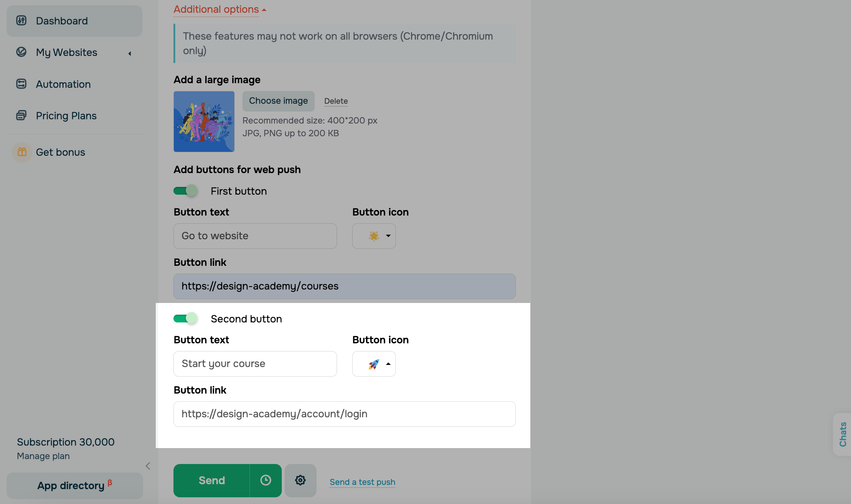851x504 pixels.
Task: Click the Automation sidebar icon
Action: [x=21, y=84]
